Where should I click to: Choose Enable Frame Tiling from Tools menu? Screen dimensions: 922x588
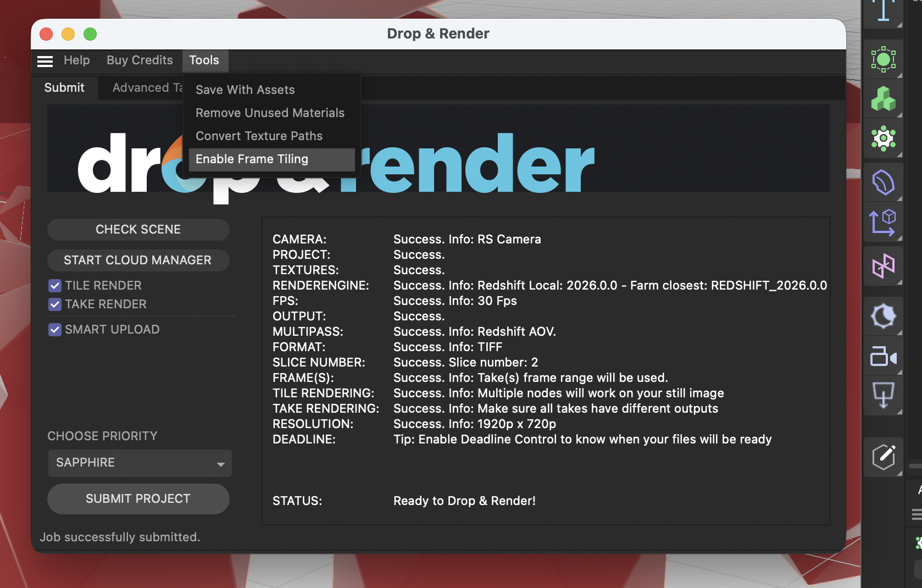click(252, 159)
